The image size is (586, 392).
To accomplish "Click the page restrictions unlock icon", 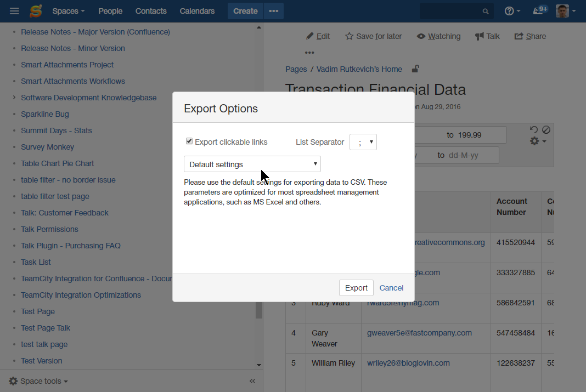I will pyautogui.click(x=415, y=69).
